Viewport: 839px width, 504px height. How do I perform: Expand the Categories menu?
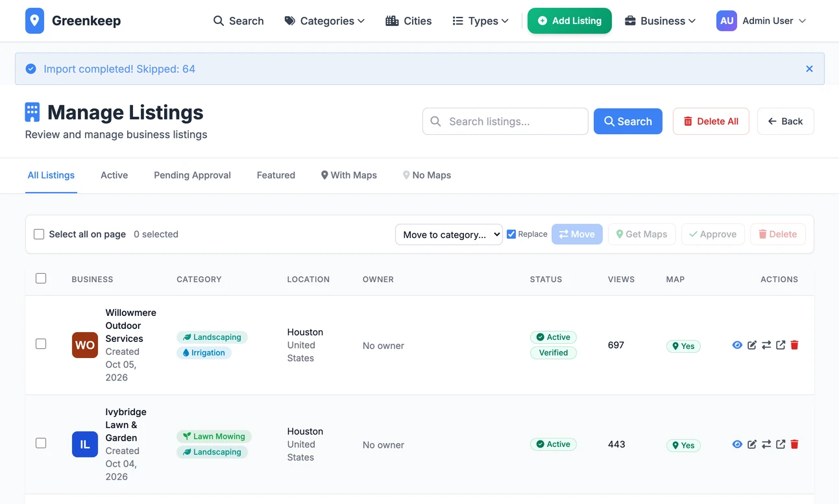324,21
